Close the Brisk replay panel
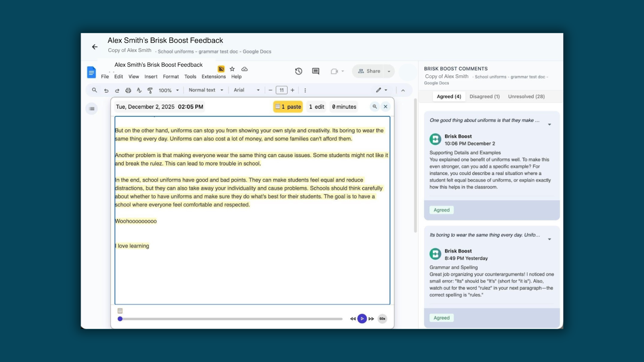The image size is (644, 362). point(386,107)
